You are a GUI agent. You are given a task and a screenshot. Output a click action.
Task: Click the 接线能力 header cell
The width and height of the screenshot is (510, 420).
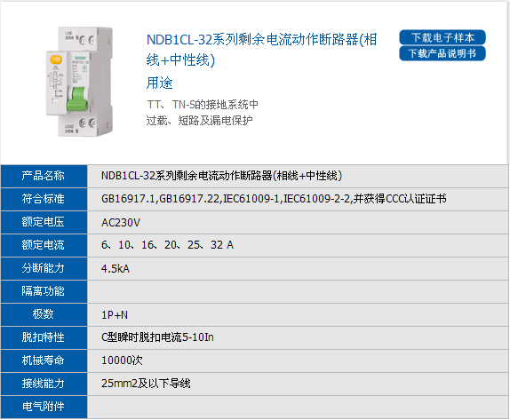(44, 384)
